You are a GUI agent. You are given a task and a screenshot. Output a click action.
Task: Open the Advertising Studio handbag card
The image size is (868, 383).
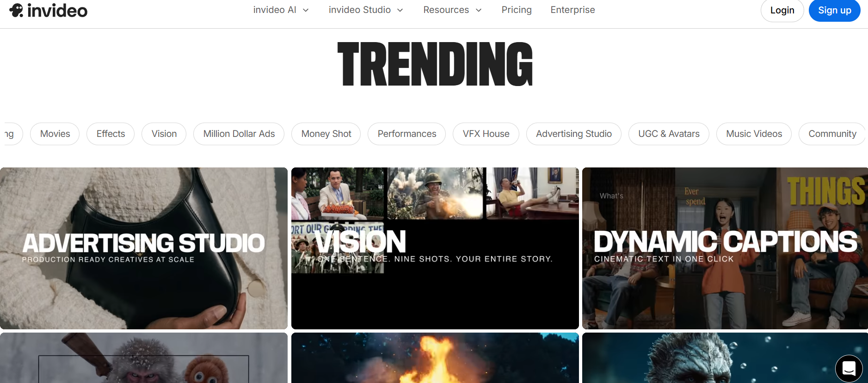coord(144,248)
